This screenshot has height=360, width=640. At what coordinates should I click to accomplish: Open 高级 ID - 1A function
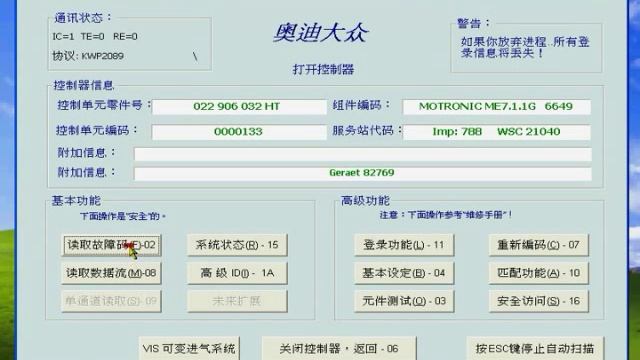pos(237,273)
